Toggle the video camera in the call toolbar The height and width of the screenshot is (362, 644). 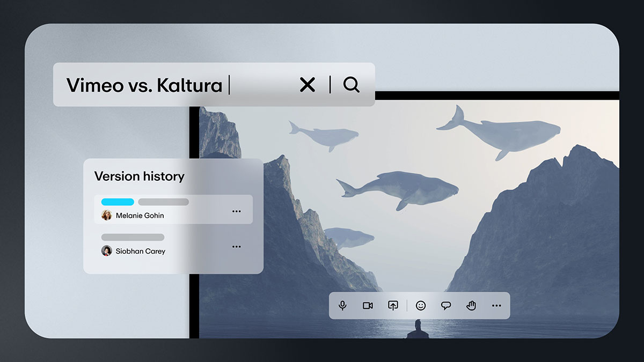(368, 306)
